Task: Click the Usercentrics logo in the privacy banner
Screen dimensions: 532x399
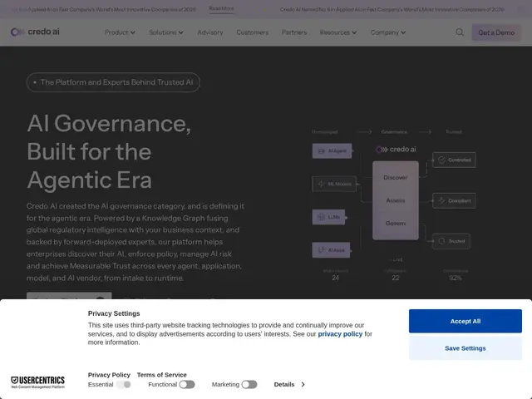Action: (x=37, y=382)
